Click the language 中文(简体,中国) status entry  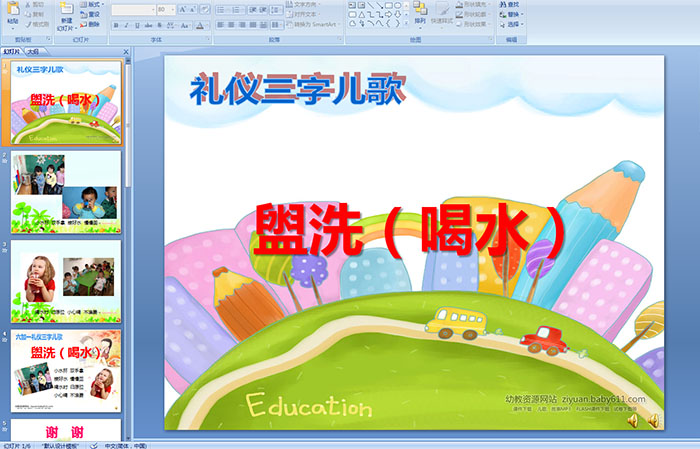[x=125, y=445]
